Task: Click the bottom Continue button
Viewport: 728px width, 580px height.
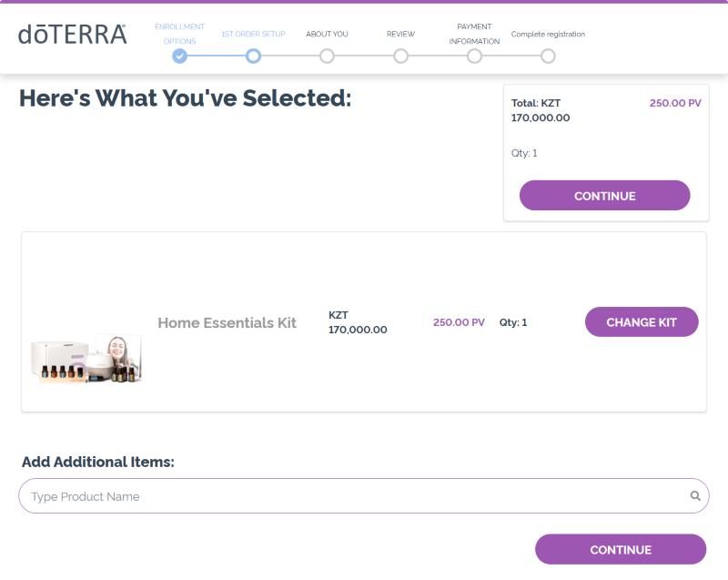Action: [621, 549]
